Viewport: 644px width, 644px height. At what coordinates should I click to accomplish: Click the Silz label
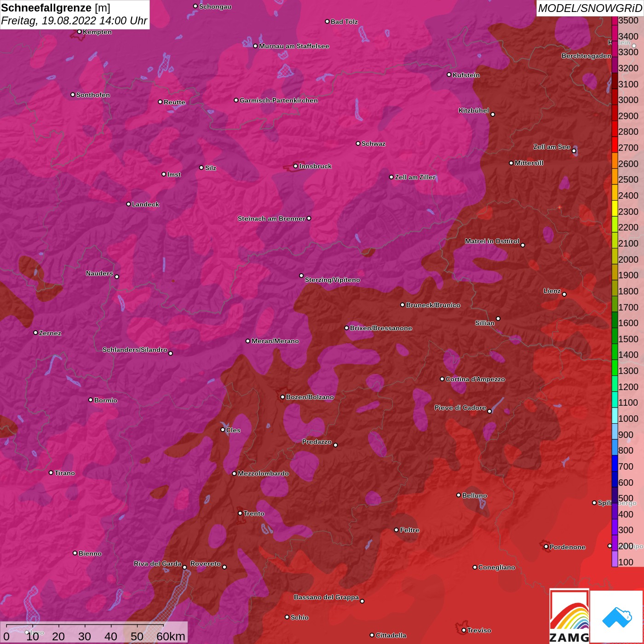[x=210, y=168]
